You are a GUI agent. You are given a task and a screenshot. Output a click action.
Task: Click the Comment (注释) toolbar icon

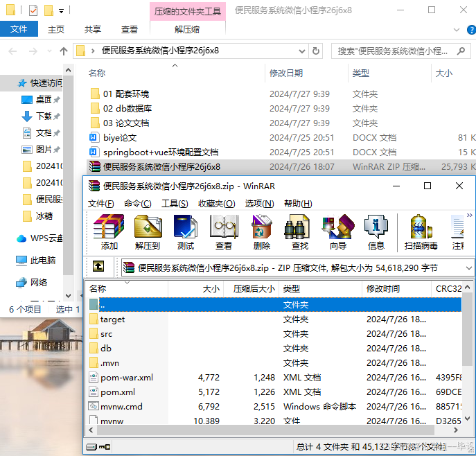coord(458,232)
